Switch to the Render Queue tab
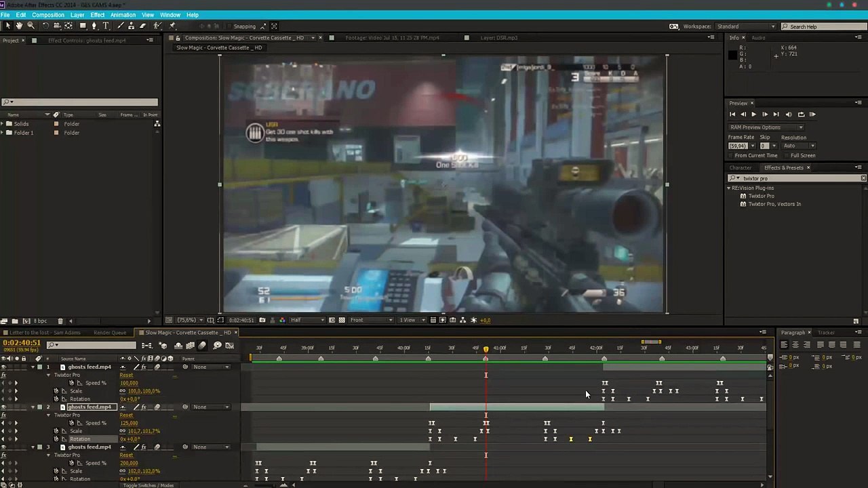The image size is (868, 488). [x=110, y=333]
